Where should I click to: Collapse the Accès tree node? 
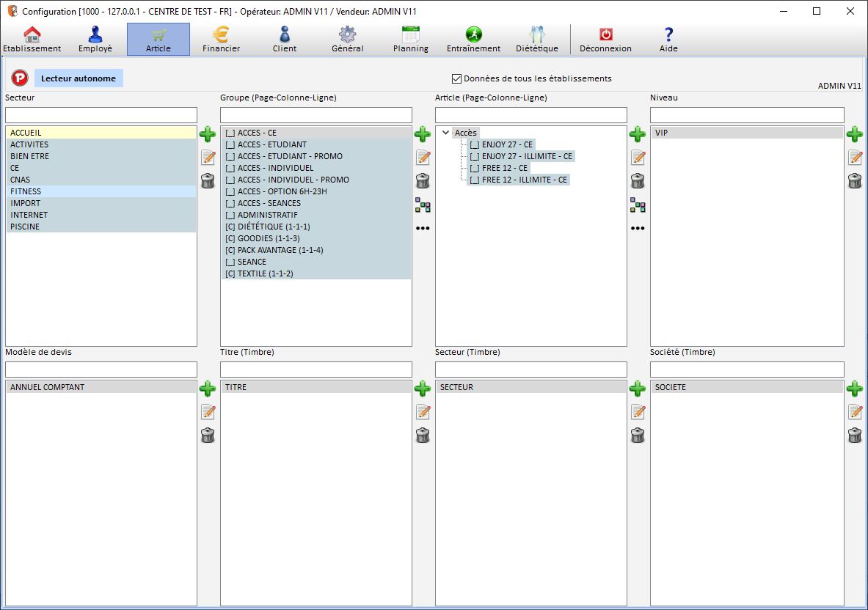pyautogui.click(x=446, y=133)
